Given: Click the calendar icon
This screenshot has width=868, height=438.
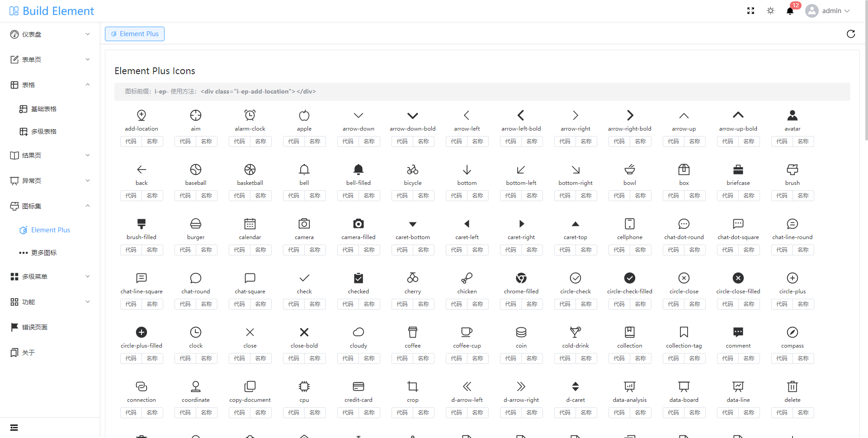Looking at the screenshot, I should 250,224.
